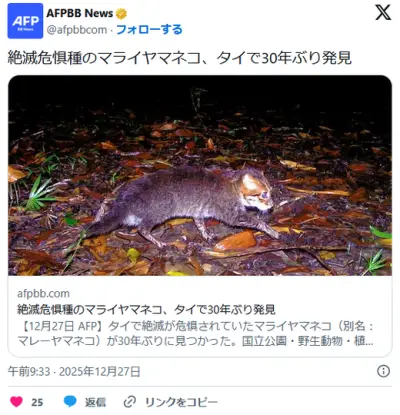
Task: Click the tweet text about マライヤマネコ
Action: (x=179, y=58)
